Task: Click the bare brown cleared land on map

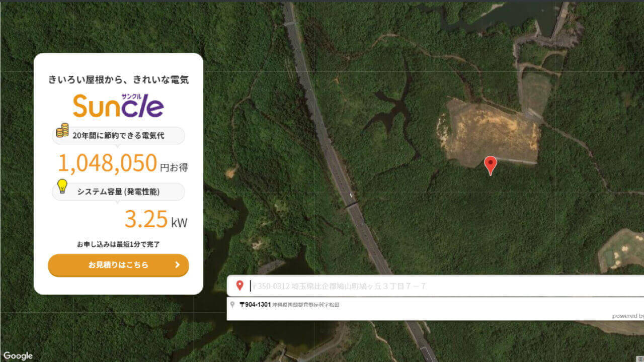Action: tap(491, 132)
